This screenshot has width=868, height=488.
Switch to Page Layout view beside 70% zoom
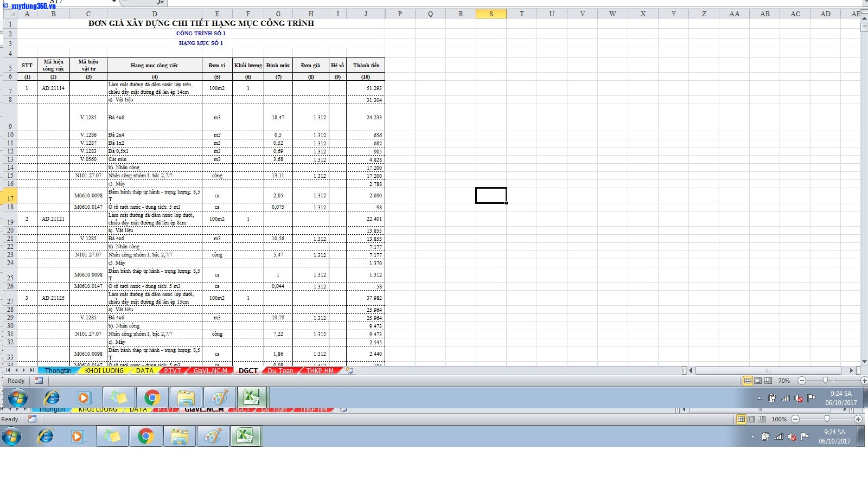click(x=758, y=381)
